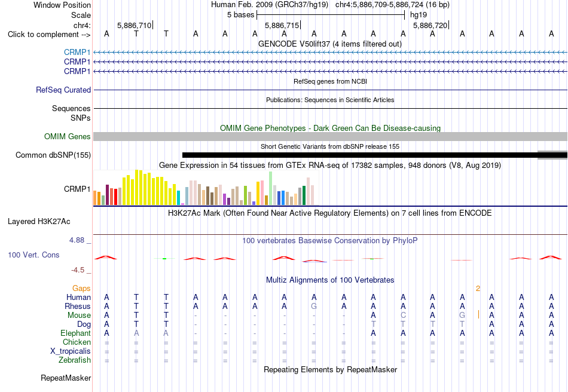Click the gray OMIM Genes item bar
Image resolution: width=568 pixels, height=392 pixels.
click(x=330, y=136)
